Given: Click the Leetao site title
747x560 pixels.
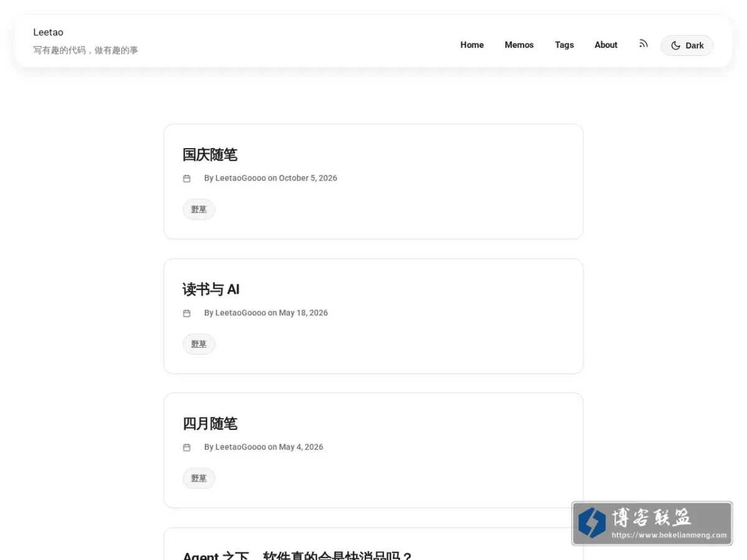Looking at the screenshot, I should tap(48, 32).
